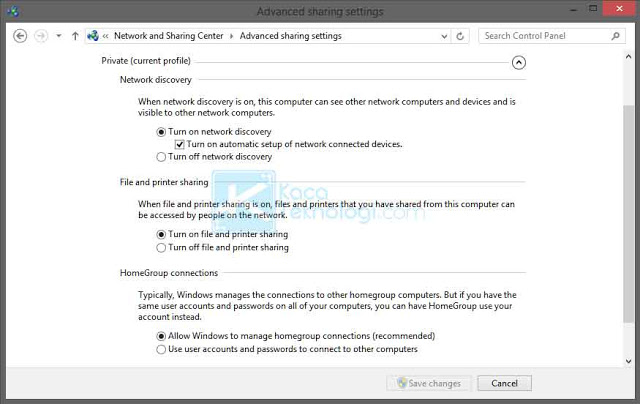The width and height of the screenshot is (640, 404).
Task: Click the Save changes button
Action: 429,383
